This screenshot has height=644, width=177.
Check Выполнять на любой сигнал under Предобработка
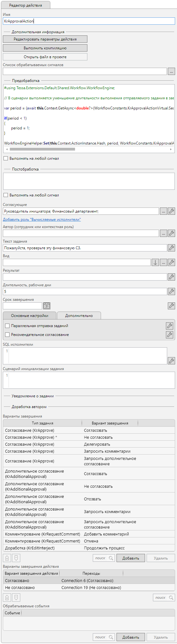pos(5,158)
